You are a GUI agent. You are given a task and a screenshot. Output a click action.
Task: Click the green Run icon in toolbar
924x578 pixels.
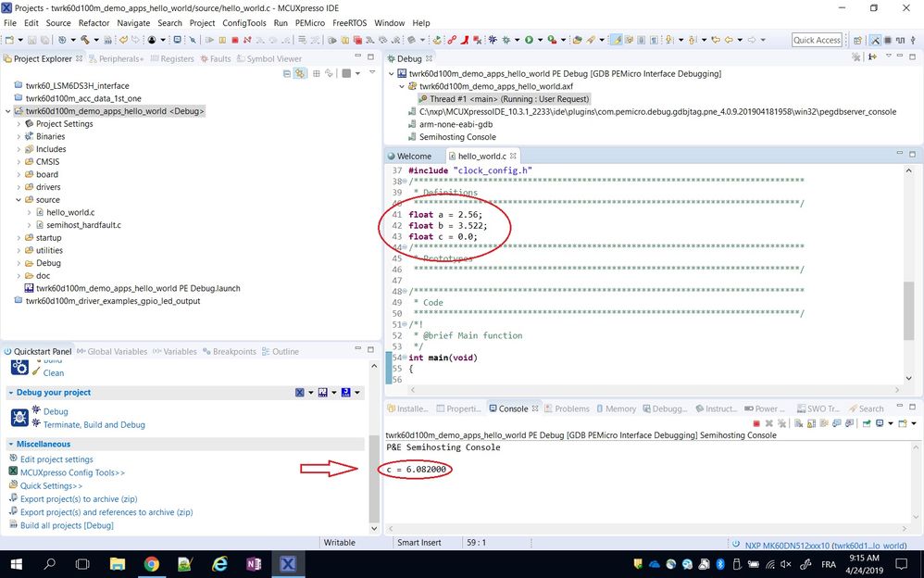point(530,40)
